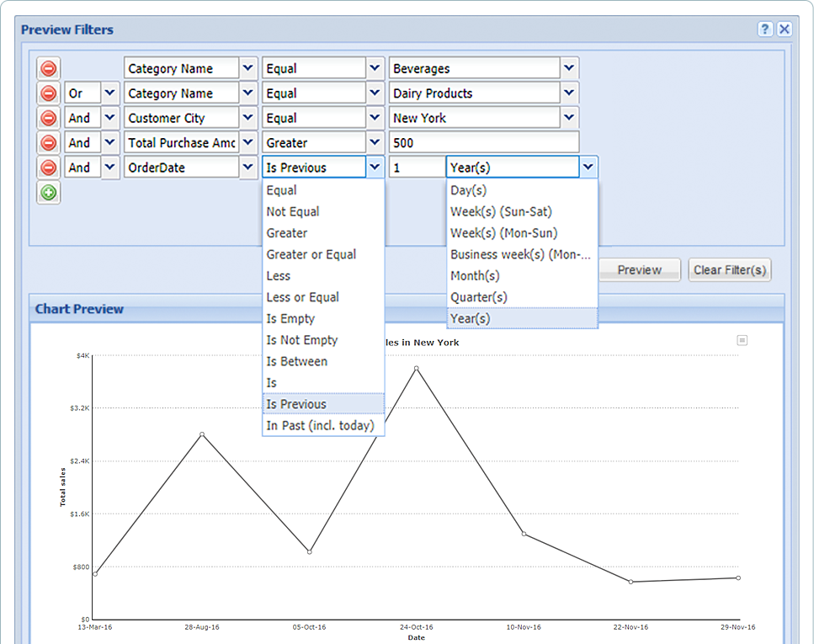Focus the 500 value input field
This screenshot has height=644, width=814.
[x=484, y=143]
